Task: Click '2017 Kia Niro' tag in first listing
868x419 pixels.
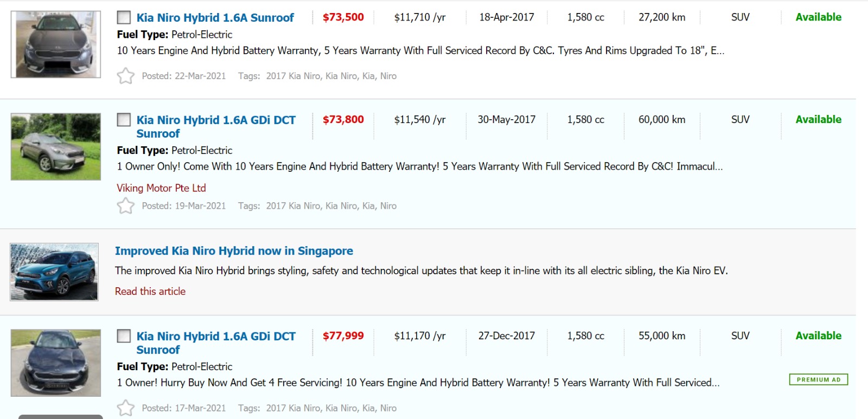Action: pyautogui.click(x=293, y=76)
